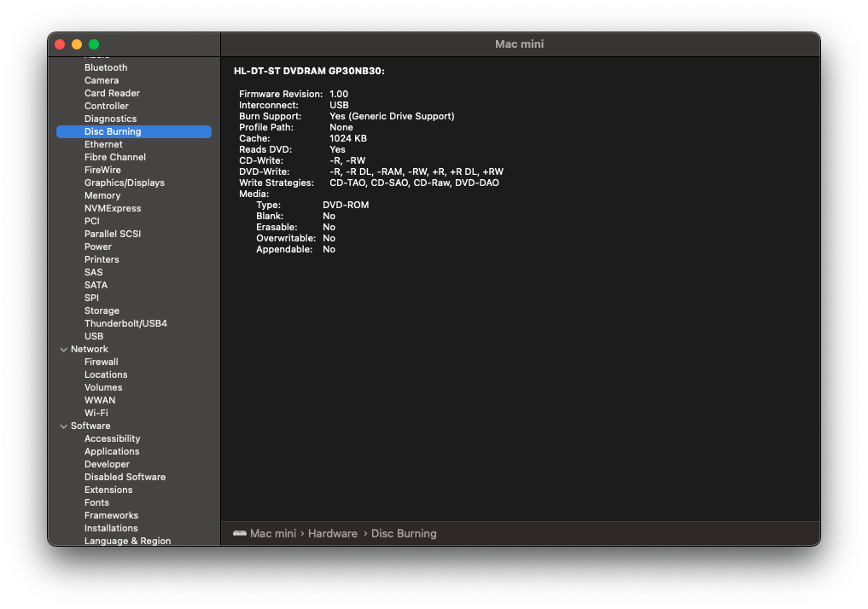
Task: Select Thunderbolt/USB4 in sidebar
Action: coord(125,323)
